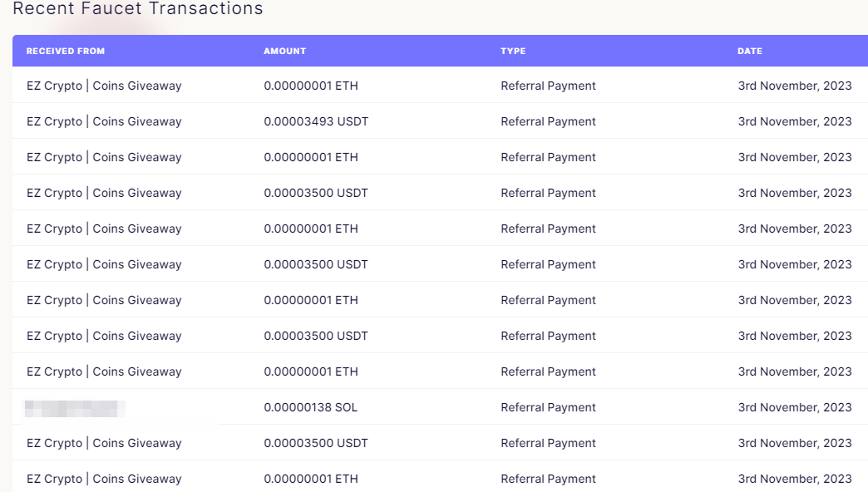The height and width of the screenshot is (492, 868).
Task: Click the DATE column header
Action: coord(750,51)
